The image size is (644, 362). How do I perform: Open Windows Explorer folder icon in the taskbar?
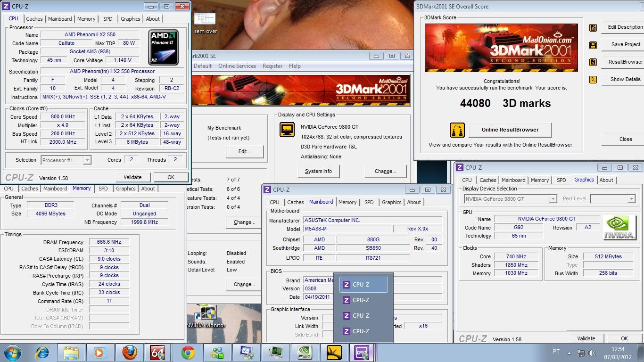(x=71, y=353)
